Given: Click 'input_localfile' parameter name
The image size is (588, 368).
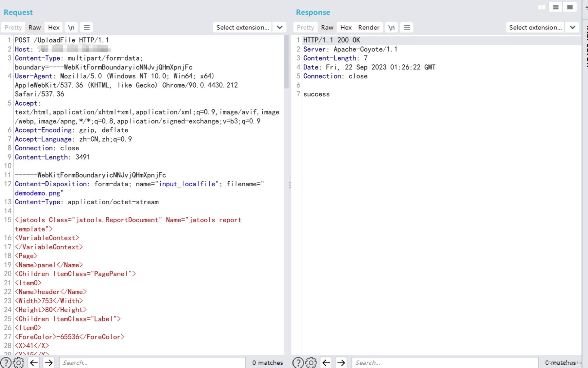Looking at the screenshot, I should pyautogui.click(x=187, y=184).
